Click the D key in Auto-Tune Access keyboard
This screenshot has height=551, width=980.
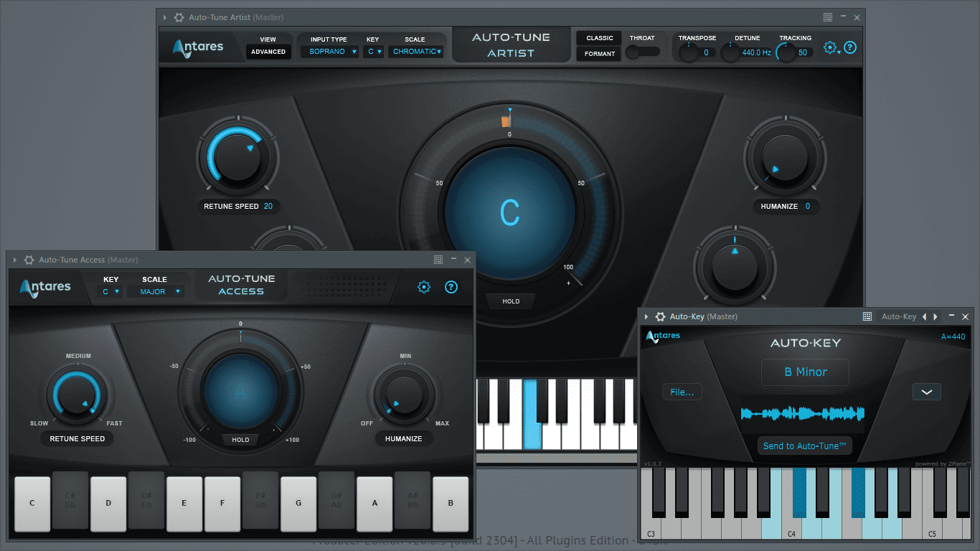pyautogui.click(x=108, y=504)
